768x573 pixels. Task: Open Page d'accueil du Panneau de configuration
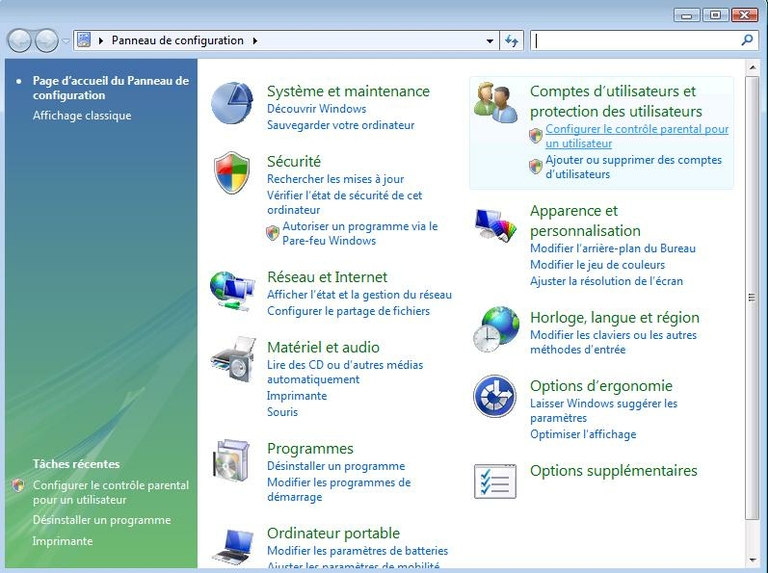pyautogui.click(x=111, y=88)
